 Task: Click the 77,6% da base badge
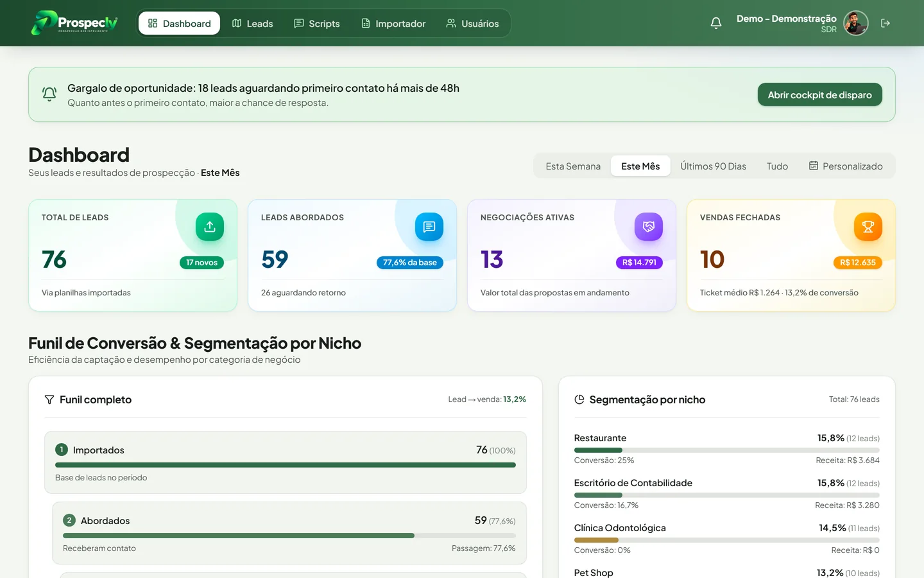coord(409,262)
